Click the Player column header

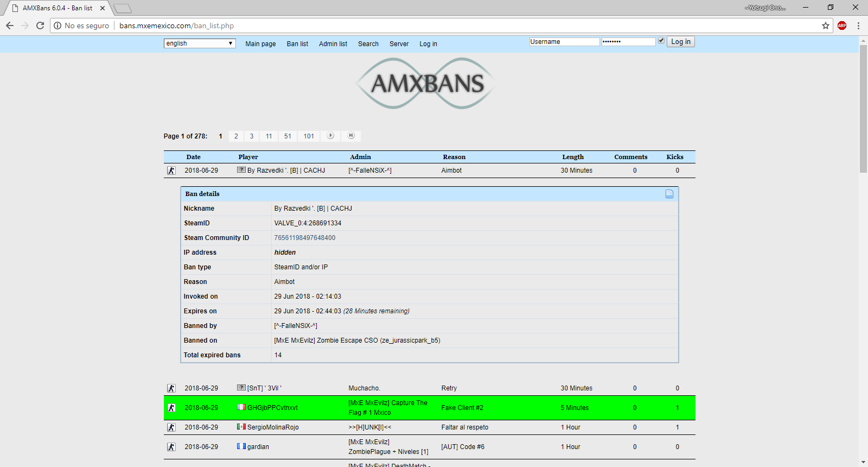tap(248, 157)
